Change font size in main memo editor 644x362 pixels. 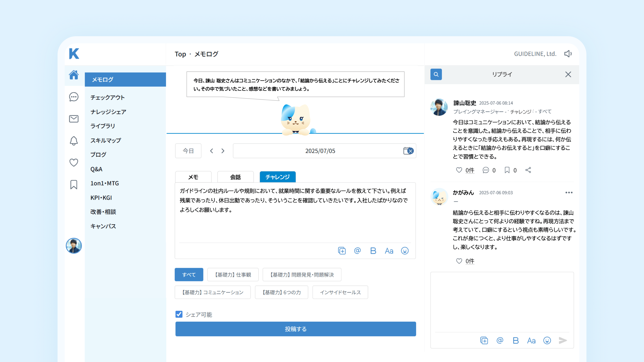click(389, 251)
